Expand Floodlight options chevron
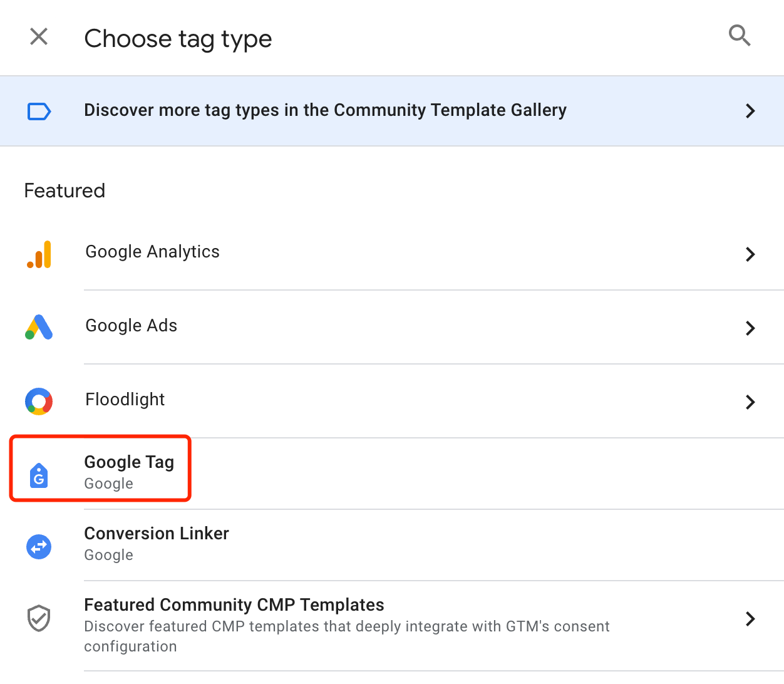 pos(750,402)
